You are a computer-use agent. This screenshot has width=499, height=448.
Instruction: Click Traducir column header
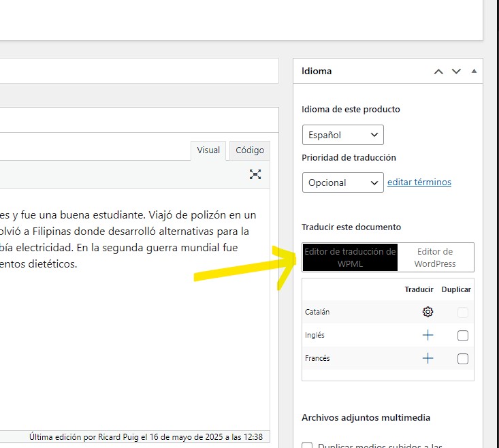coord(419,289)
